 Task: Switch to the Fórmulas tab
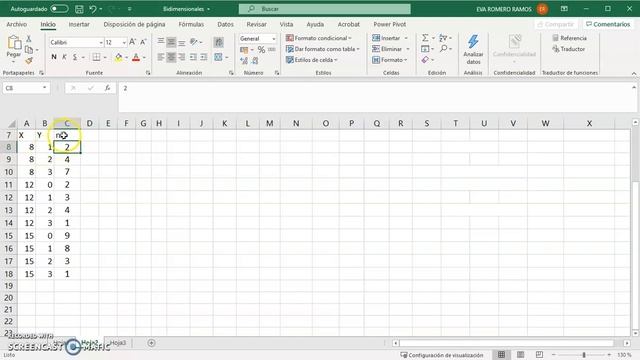tap(191, 24)
